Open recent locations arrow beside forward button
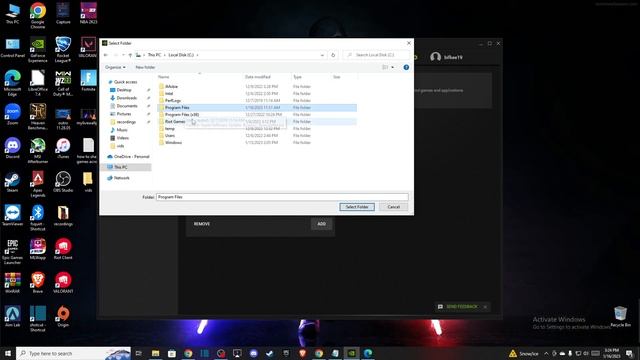This screenshot has height=360, width=640. tap(123, 55)
